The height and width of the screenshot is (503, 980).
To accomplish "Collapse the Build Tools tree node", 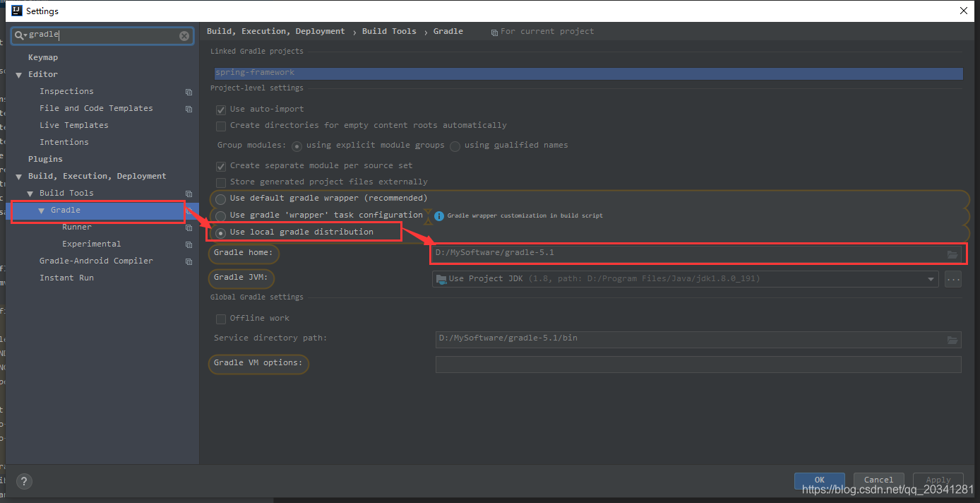I will (30, 194).
